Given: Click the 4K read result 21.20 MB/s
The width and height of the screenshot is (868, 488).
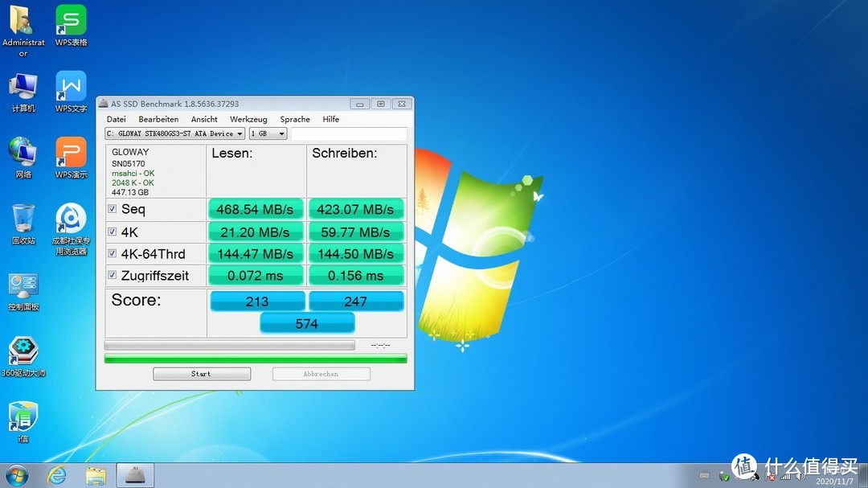Looking at the screenshot, I should pos(256,232).
